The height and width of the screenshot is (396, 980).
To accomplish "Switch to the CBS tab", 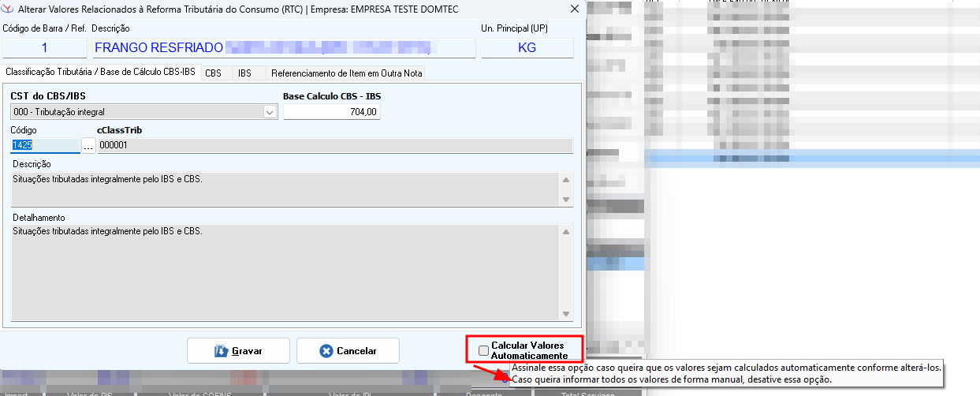I will [213, 73].
